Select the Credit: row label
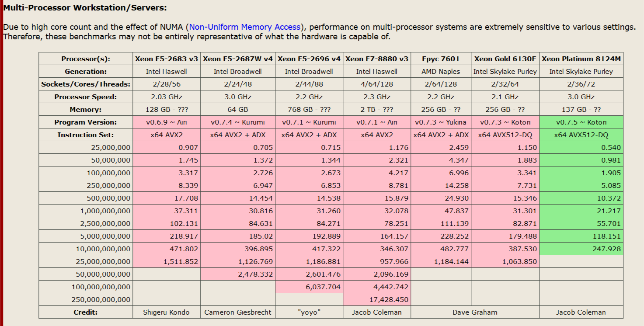Screen dimensions: 644x326 (x=86, y=312)
